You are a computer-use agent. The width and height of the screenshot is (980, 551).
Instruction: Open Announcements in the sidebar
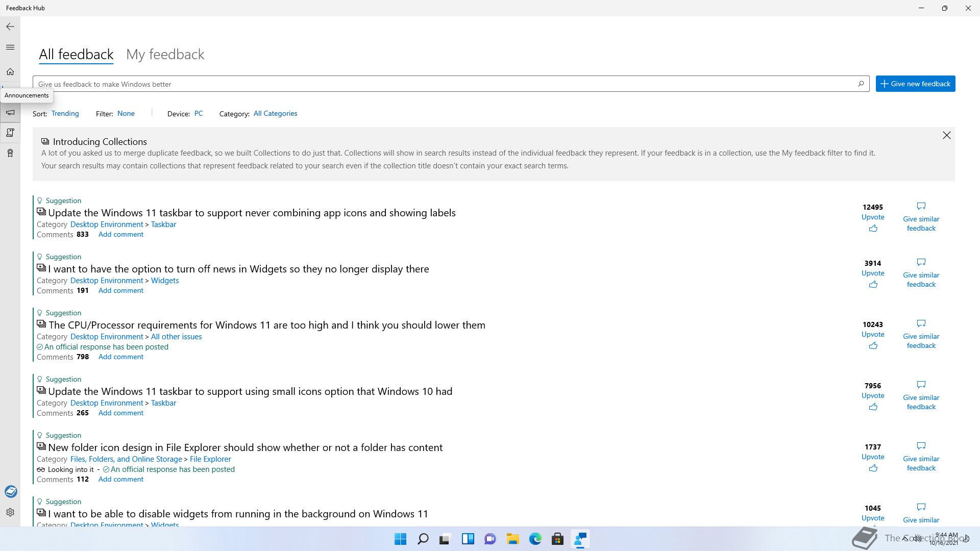click(10, 112)
